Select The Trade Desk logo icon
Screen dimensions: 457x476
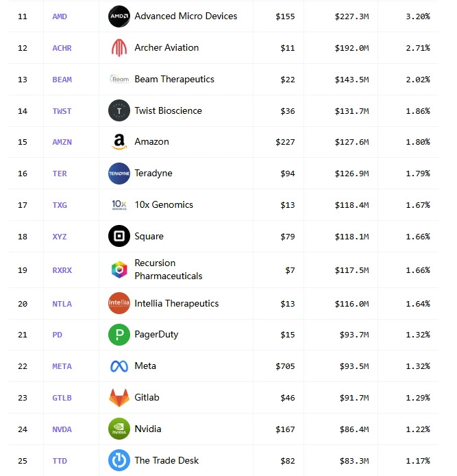point(119,460)
